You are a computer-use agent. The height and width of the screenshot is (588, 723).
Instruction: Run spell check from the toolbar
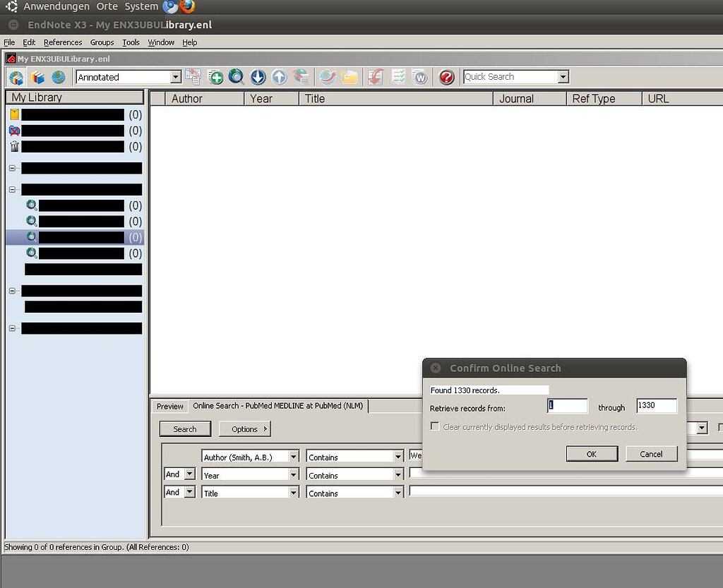pyautogui.click(x=398, y=77)
